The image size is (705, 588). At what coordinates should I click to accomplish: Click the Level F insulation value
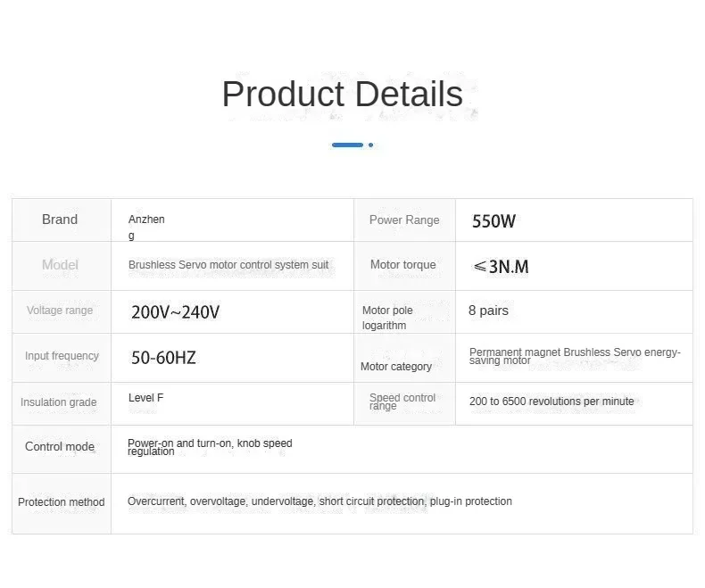click(145, 398)
